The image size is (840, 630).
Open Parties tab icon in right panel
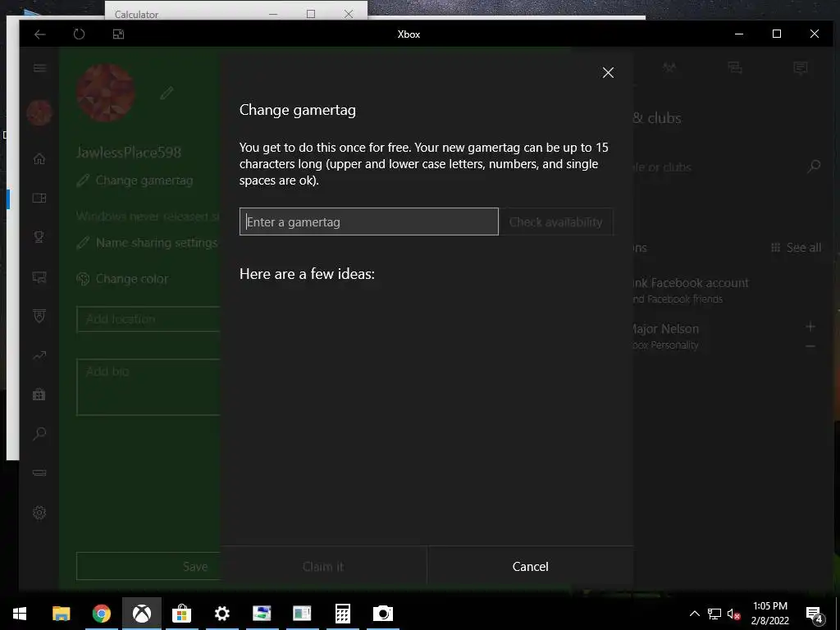pos(735,67)
